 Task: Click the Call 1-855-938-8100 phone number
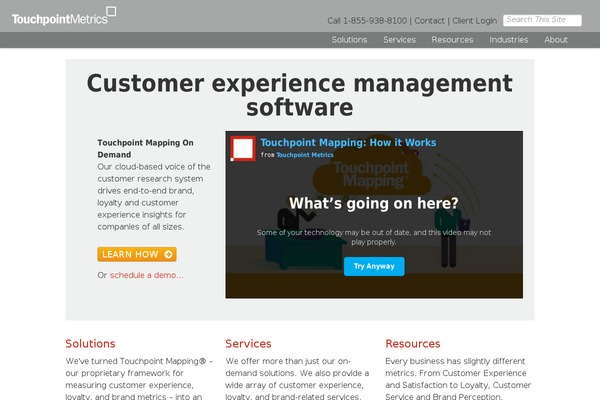367,21
